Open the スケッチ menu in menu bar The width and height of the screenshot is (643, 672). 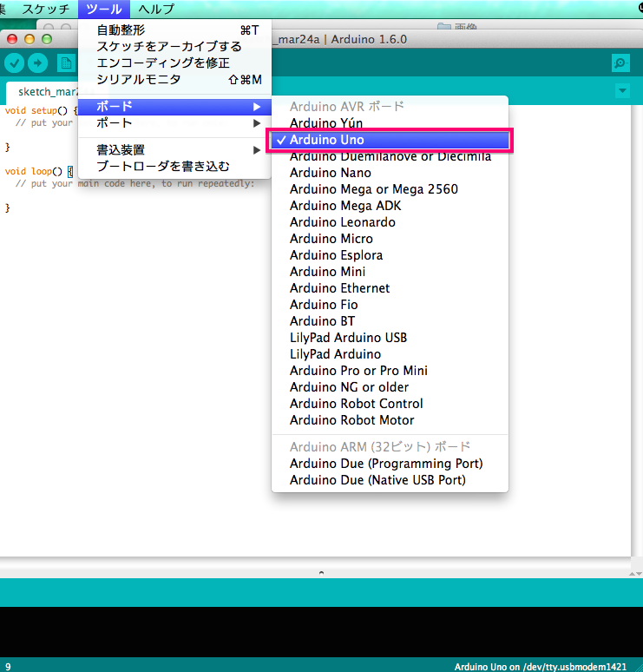[x=46, y=9]
